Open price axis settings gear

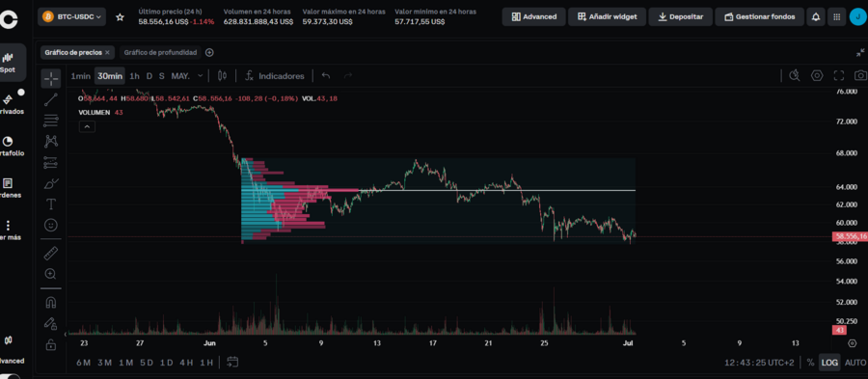tap(853, 343)
